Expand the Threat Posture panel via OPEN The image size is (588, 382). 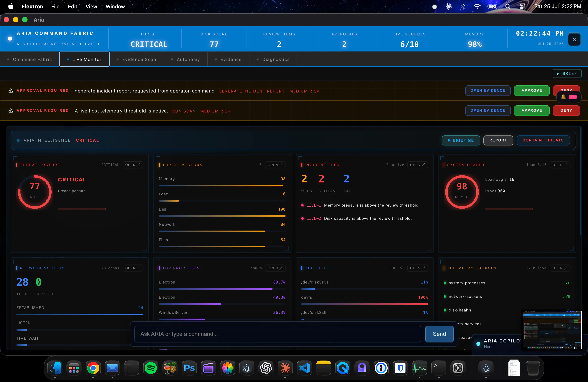click(x=133, y=165)
